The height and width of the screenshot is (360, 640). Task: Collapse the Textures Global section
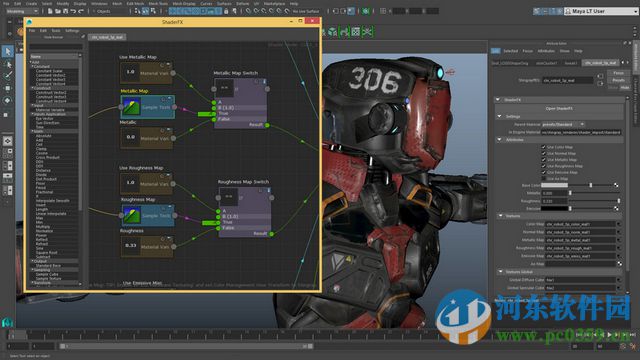500,271
